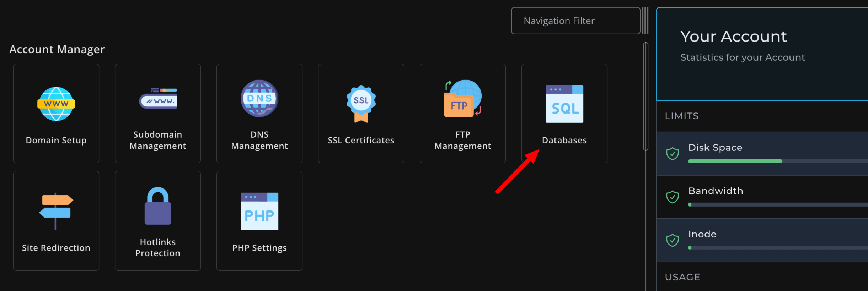Click the Domain Setup label

point(56,141)
